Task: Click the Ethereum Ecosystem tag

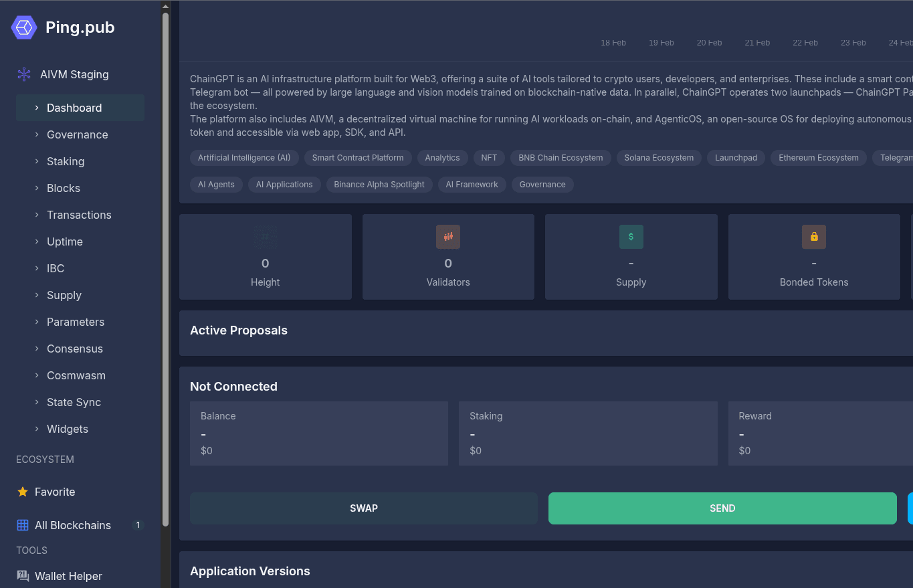Action: [x=819, y=158]
